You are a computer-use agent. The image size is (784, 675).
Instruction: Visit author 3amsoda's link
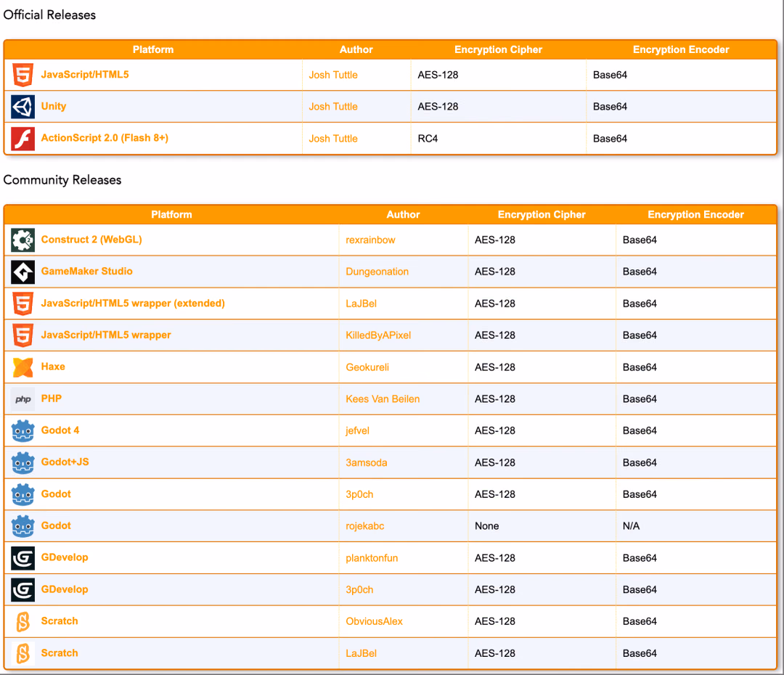point(367,462)
